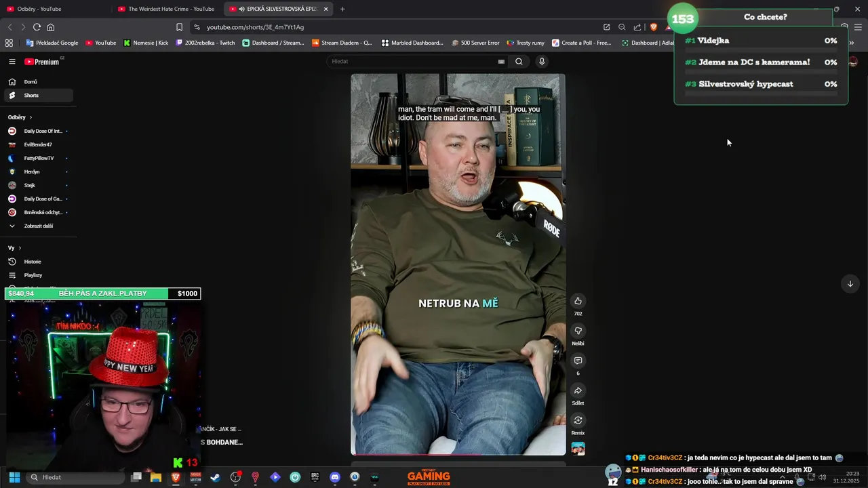Share the Short via Sdílet

pos(578,390)
